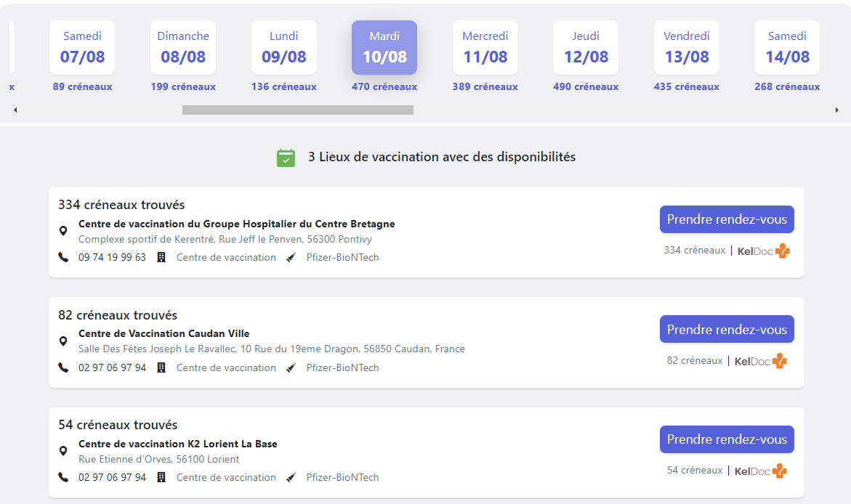851x504 pixels.
Task: Click phone number 02 97 06 97 94 for Caudan
Action: pyautogui.click(x=113, y=367)
